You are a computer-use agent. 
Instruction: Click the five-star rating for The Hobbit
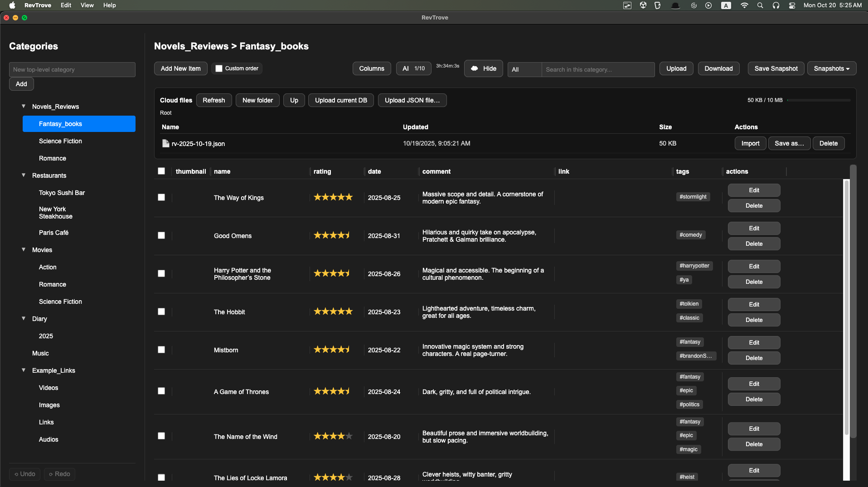pyautogui.click(x=333, y=312)
